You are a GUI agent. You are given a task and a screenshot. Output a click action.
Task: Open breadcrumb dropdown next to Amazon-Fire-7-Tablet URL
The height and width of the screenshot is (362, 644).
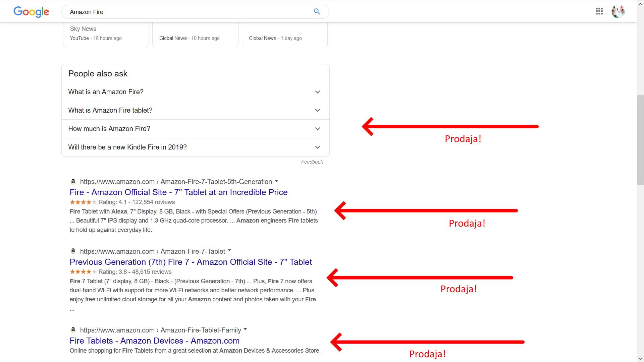click(x=229, y=250)
